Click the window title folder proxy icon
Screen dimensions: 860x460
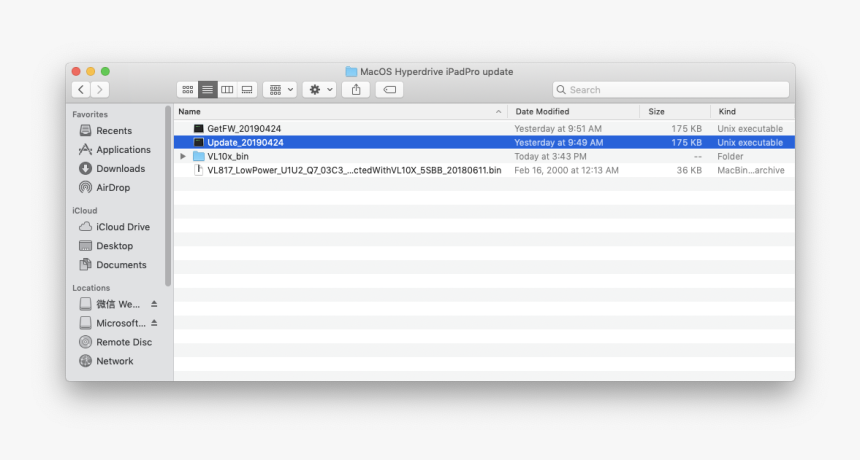coord(351,71)
